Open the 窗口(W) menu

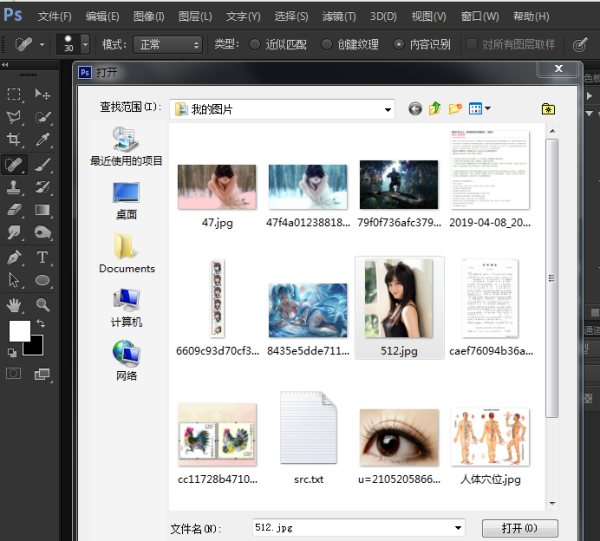(x=480, y=16)
